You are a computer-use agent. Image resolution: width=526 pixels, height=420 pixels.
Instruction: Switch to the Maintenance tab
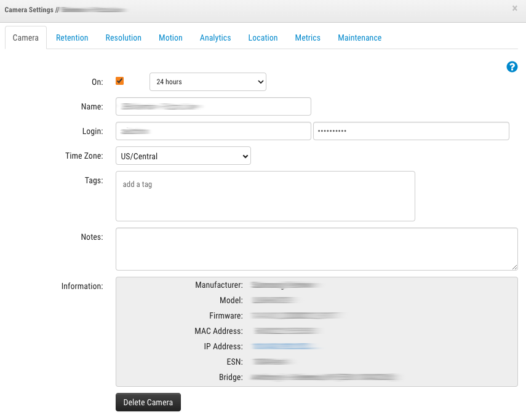(x=359, y=38)
